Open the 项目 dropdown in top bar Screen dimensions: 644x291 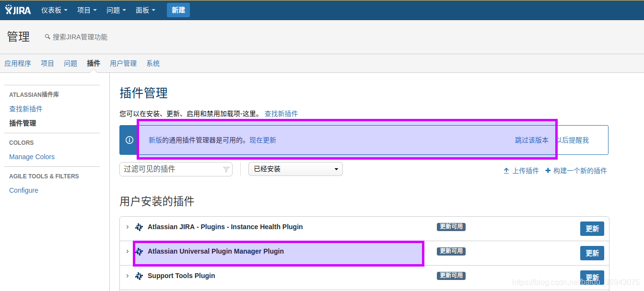coord(87,10)
